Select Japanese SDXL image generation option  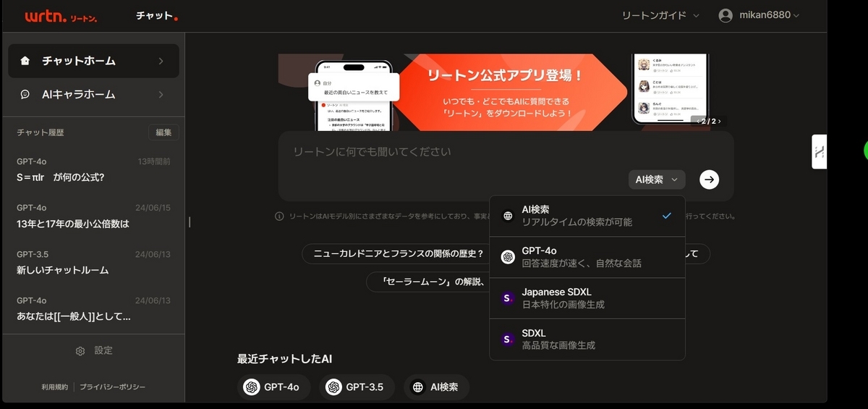click(x=587, y=298)
